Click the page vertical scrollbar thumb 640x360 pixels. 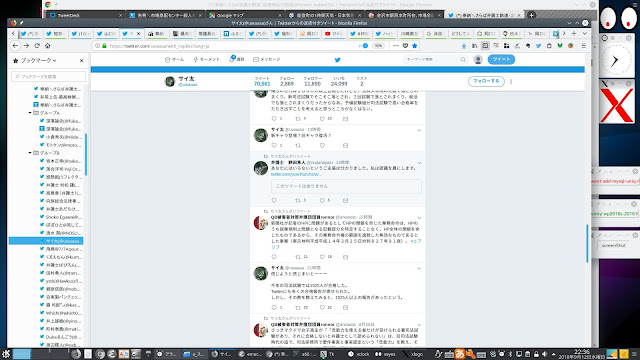(587, 243)
